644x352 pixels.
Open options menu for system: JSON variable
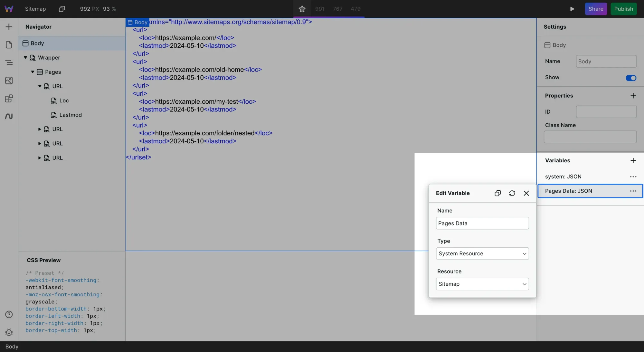pos(633,176)
